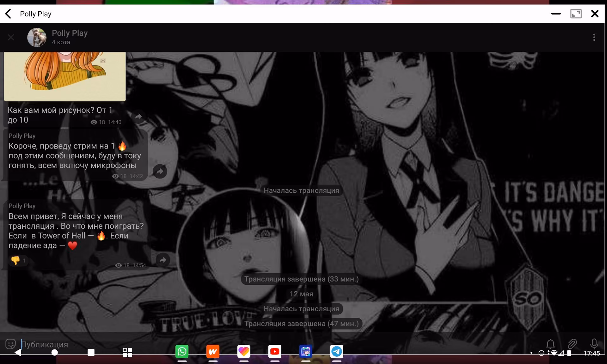Toggle silent notification bell icon
Viewport: 607px width, 364px height.
(x=550, y=343)
